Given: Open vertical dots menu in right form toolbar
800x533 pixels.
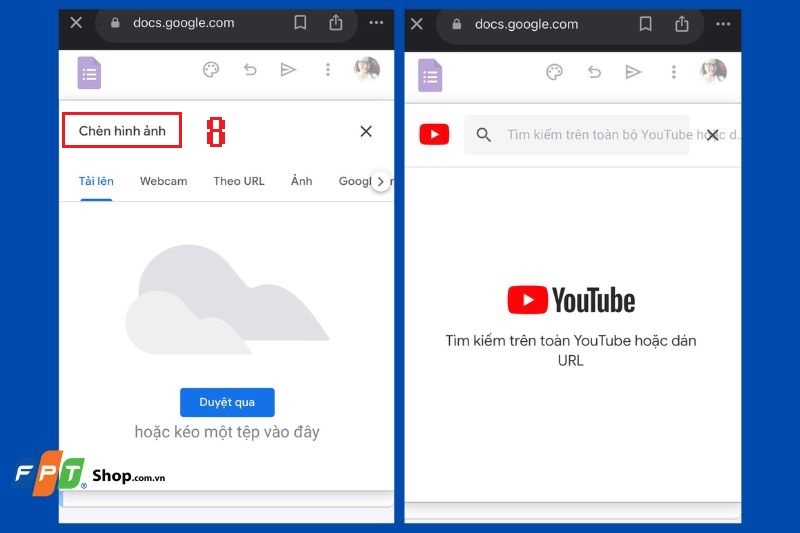Looking at the screenshot, I should tap(674, 72).
